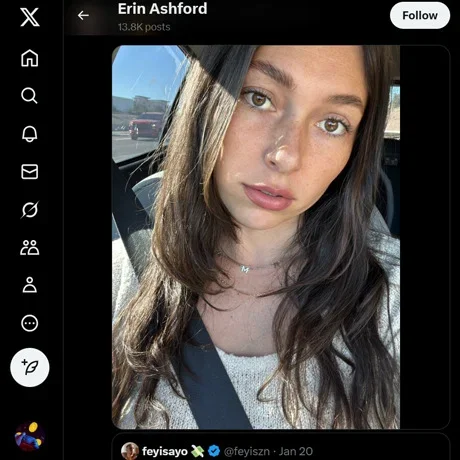Open your Profile from the sidebar
Screen dimensions: 460x460
click(30, 285)
